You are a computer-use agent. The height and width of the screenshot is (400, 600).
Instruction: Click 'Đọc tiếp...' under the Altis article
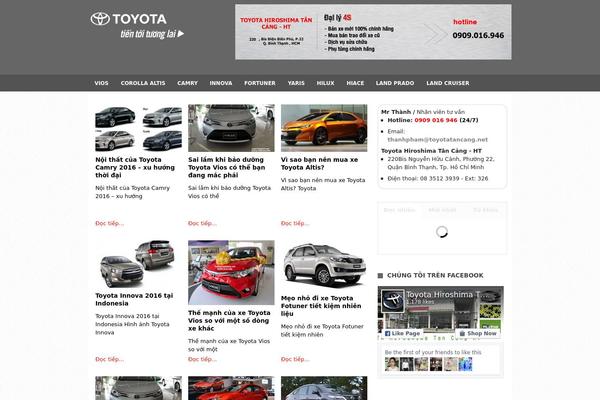[x=295, y=223]
